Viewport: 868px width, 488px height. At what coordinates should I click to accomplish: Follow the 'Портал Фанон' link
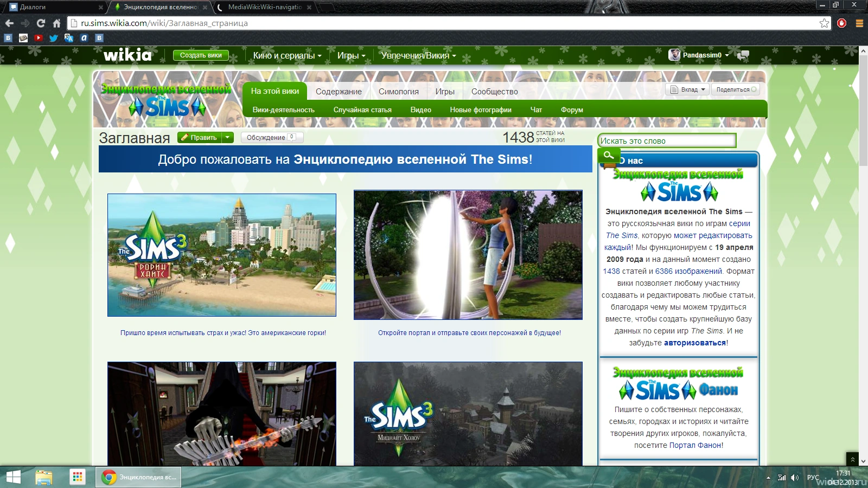pyautogui.click(x=696, y=445)
